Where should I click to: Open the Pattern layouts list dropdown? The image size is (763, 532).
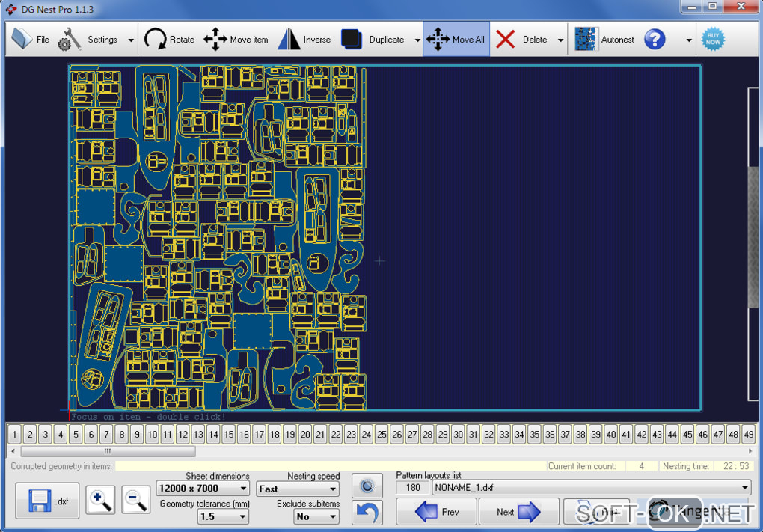pos(591,487)
